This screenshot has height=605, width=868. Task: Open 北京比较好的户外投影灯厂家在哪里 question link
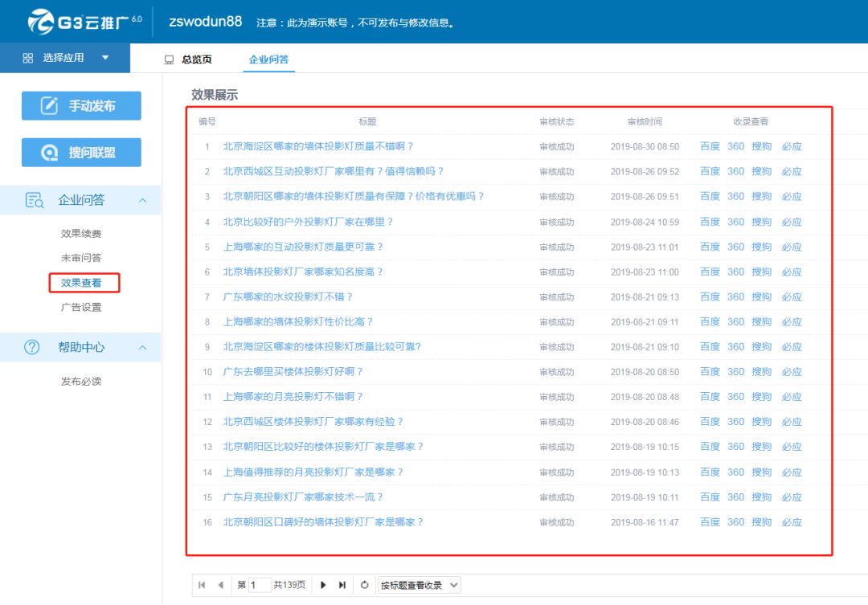click(308, 222)
